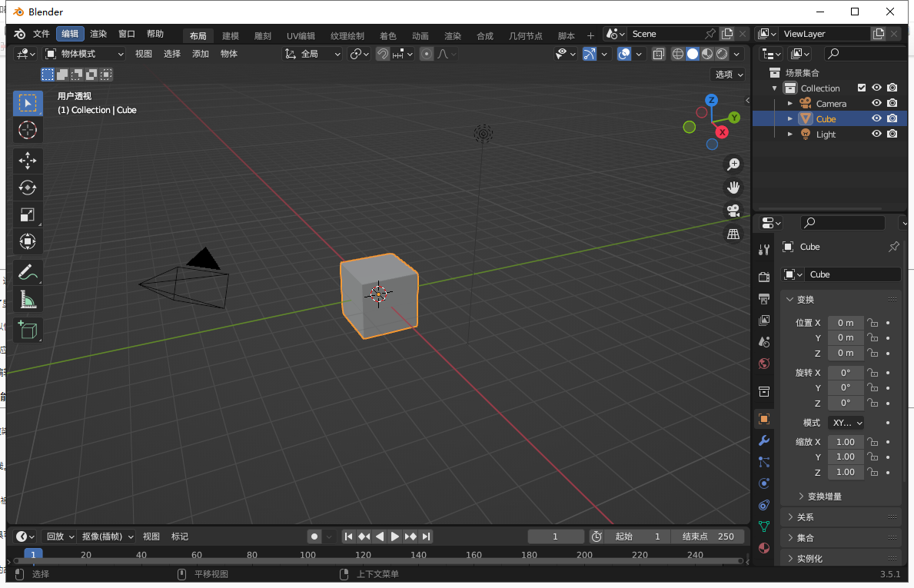Toggle the Camera visibility eye icon
Screen dimensions: 914x588
click(876, 103)
